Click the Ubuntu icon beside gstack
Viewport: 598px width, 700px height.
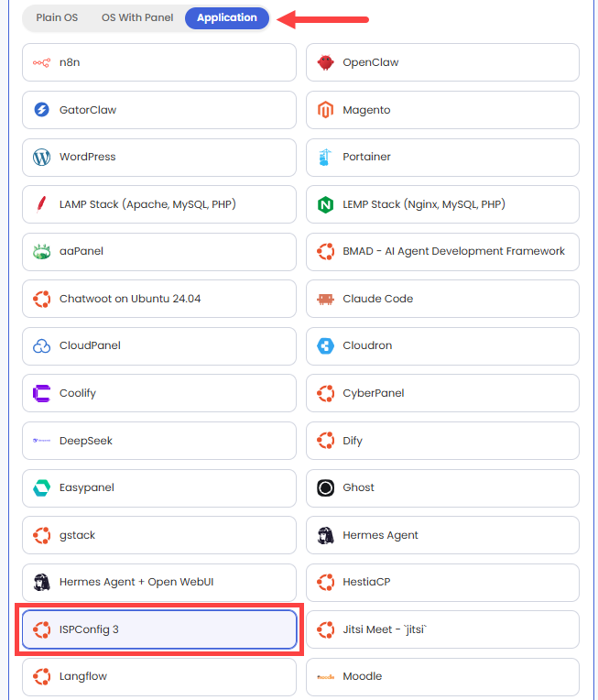41,535
